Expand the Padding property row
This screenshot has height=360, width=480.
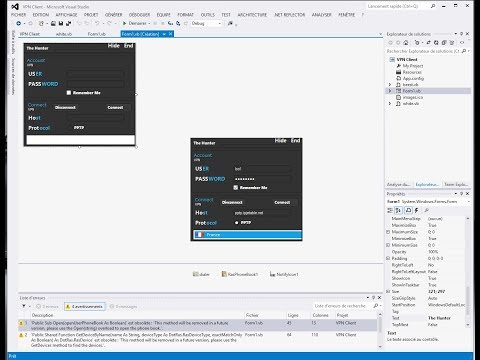tap(388, 258)
